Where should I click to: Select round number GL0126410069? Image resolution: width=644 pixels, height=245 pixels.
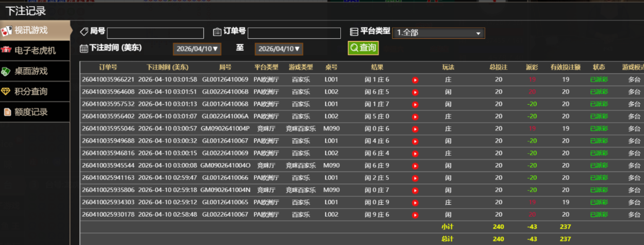pyautogui.click(x=225, y=79)
